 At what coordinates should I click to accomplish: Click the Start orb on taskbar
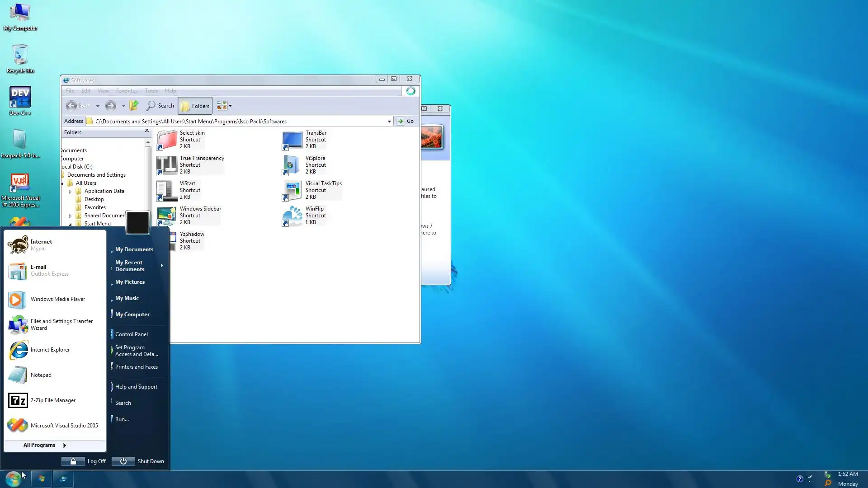click(x=13, y=478)
